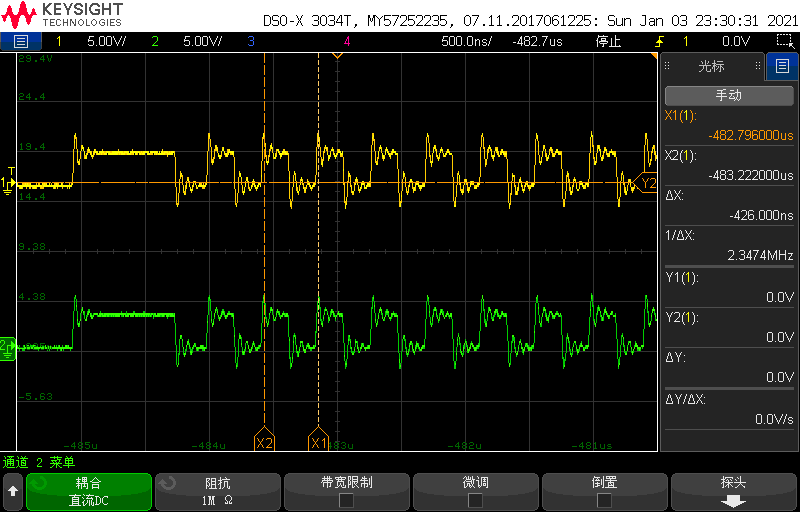Open the sidebar menu list icon

pos(782,66)
